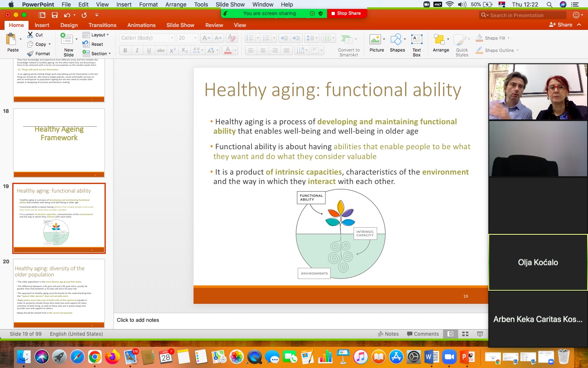Align text right

275,50
